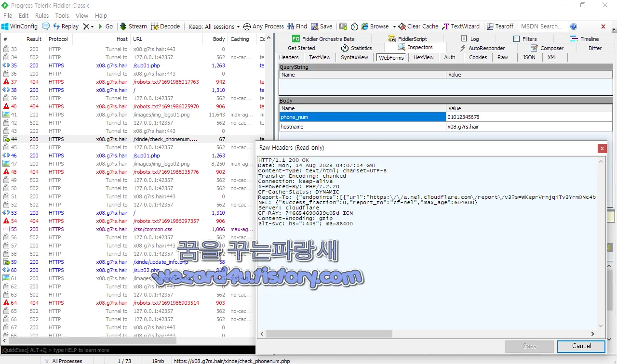617x364 pixels.
Task: Select the JSON inspector tab
Action: tap(529, 57)
